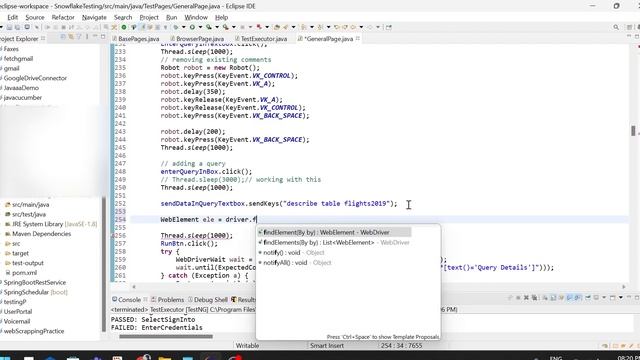Click Terminate square icon in Console toolbar

(x=518, y=298)
